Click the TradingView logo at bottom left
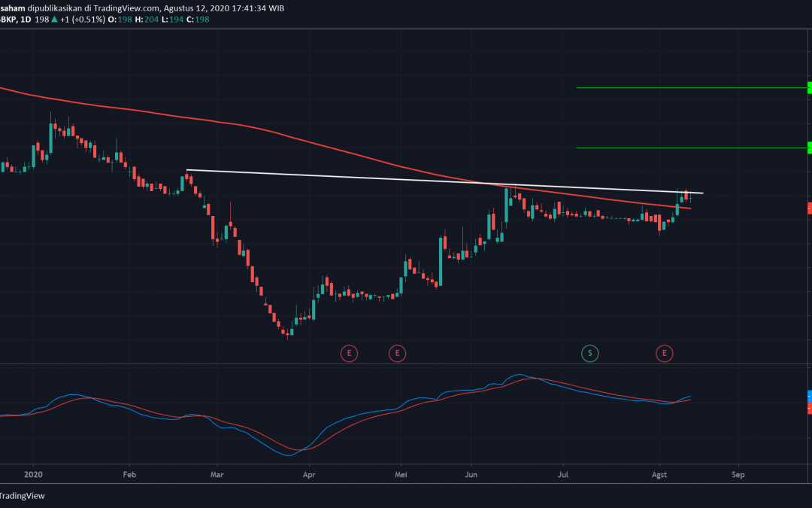Image resolution: width=812 pixels, height=508 pixels. [x=23, y=496]
